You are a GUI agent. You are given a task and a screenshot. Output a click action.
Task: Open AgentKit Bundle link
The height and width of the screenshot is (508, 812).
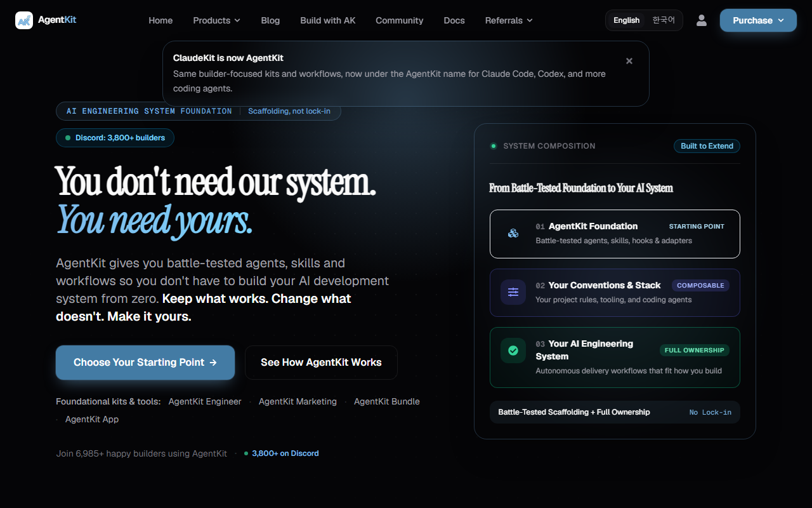[x=387, y=401]
